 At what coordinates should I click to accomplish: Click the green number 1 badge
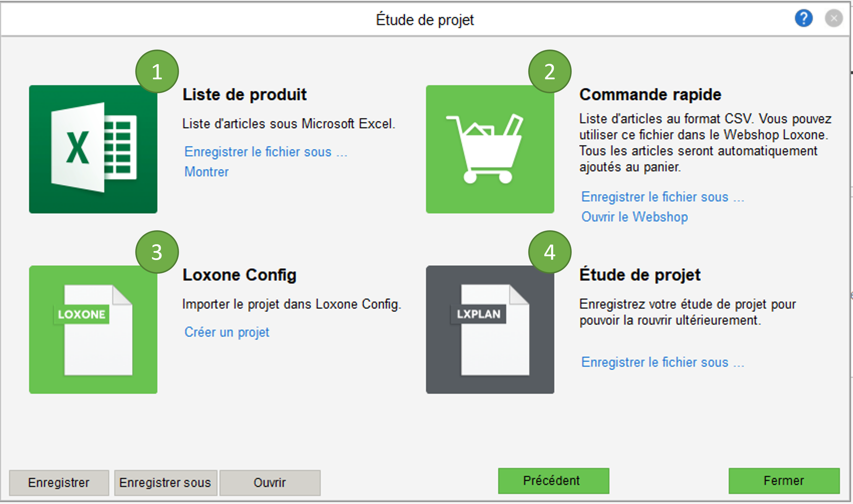(157, 72)
